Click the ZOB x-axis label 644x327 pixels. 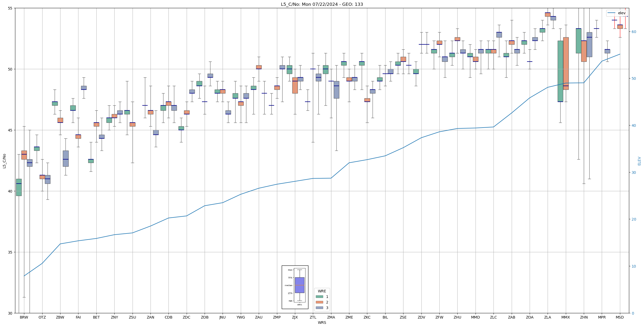(x=205, y=317)
